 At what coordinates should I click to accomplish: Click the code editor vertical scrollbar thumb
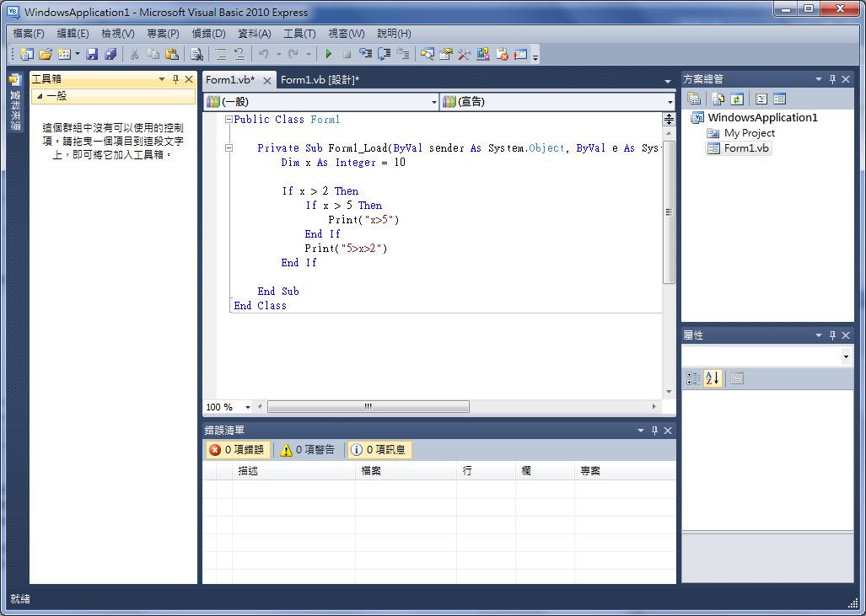point(669,212)
